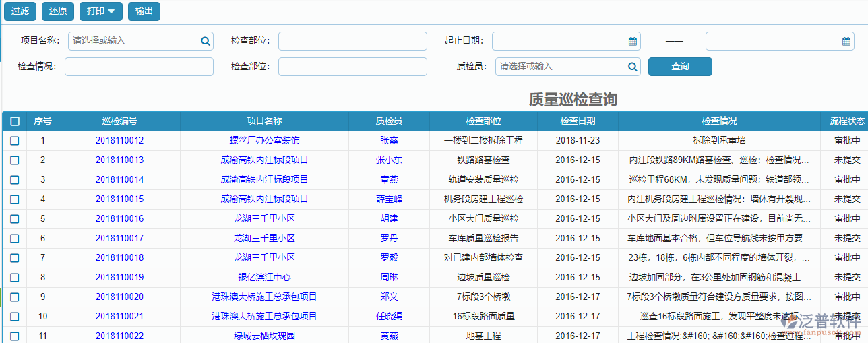The width and height of the screenshot is (868, 343).
Task: Open project link 银亿滨江中心
Action: pos(264,278)
